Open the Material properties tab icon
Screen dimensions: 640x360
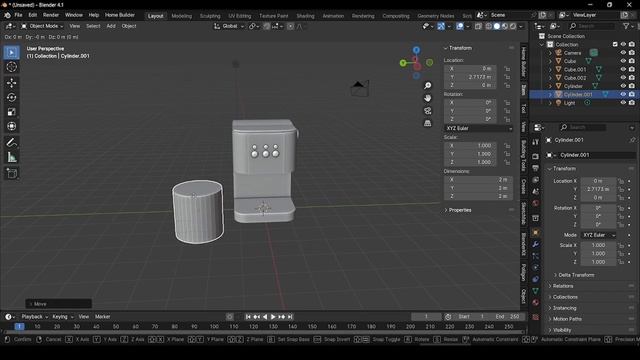(536, 302)
